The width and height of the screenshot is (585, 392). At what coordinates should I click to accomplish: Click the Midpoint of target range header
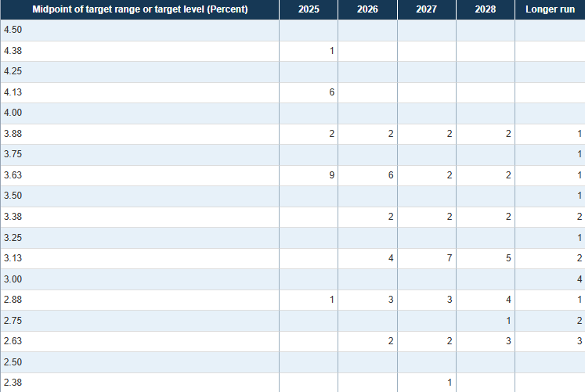click(139, 9)
